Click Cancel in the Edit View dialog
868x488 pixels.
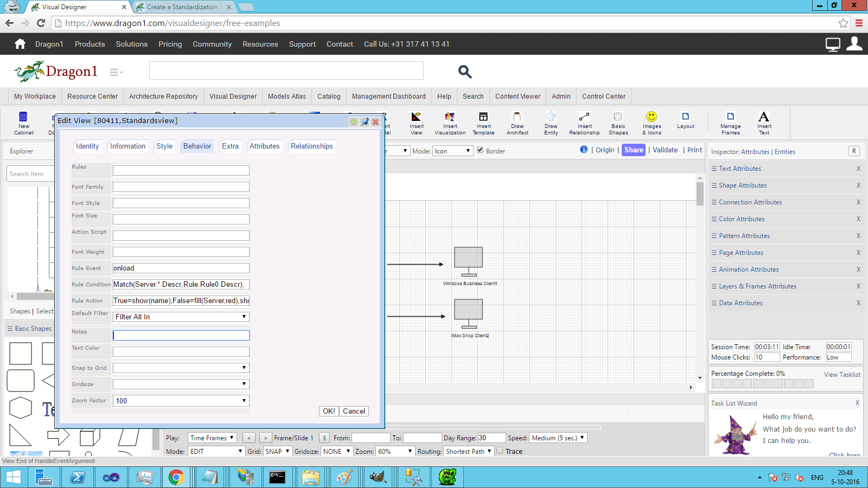pos(354,411)
